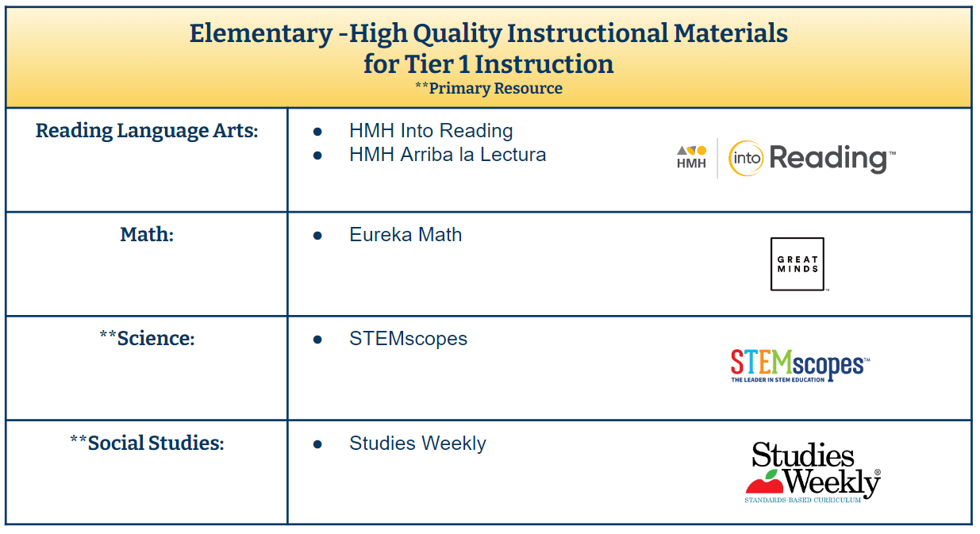Click the small HMH shapes emblem
Viewport: 980px width, 534px height.
click(691, 157)
